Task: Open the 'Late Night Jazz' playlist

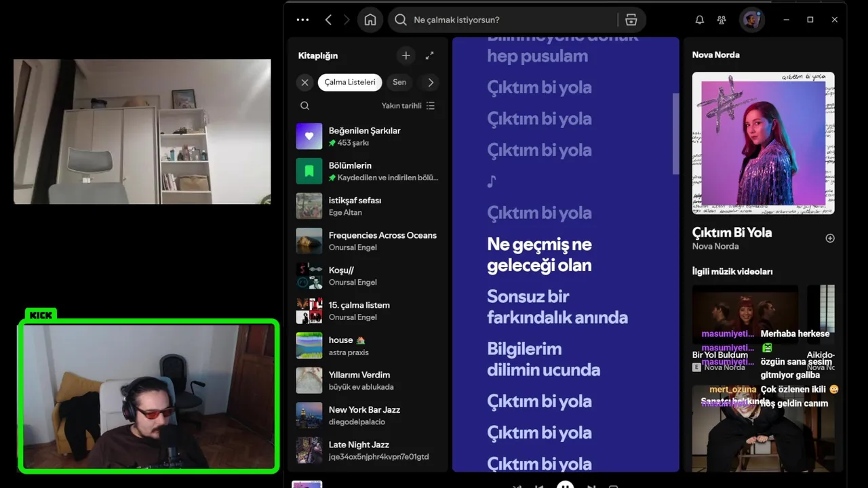Action: [x=368, y=451]
